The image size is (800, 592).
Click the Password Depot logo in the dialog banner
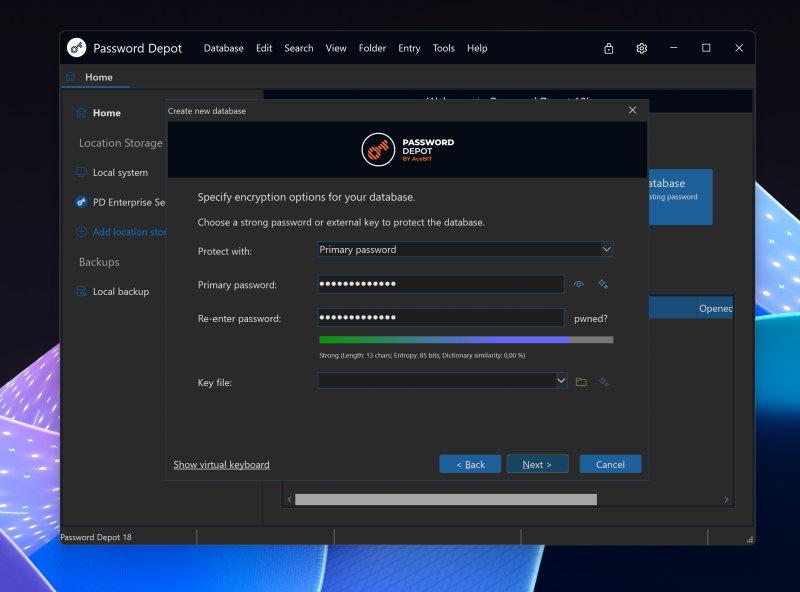pos(407,150)
